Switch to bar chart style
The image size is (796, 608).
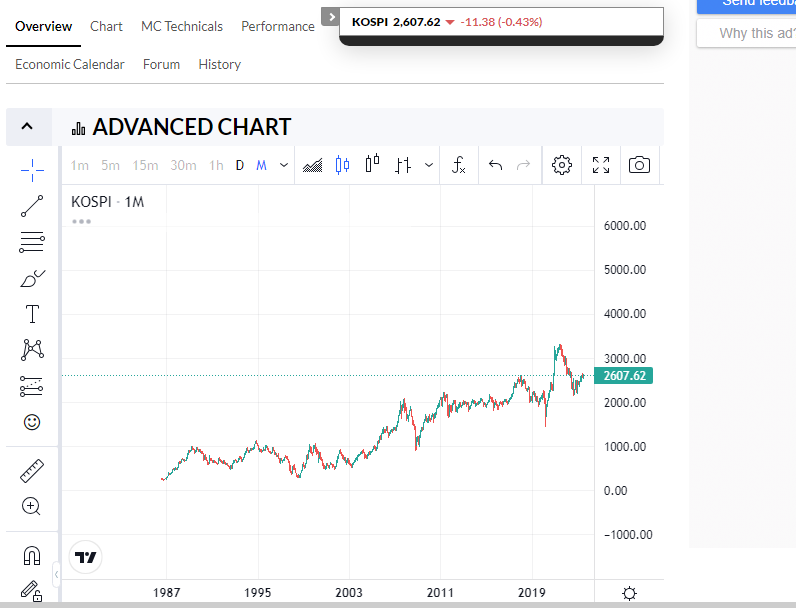403,165
